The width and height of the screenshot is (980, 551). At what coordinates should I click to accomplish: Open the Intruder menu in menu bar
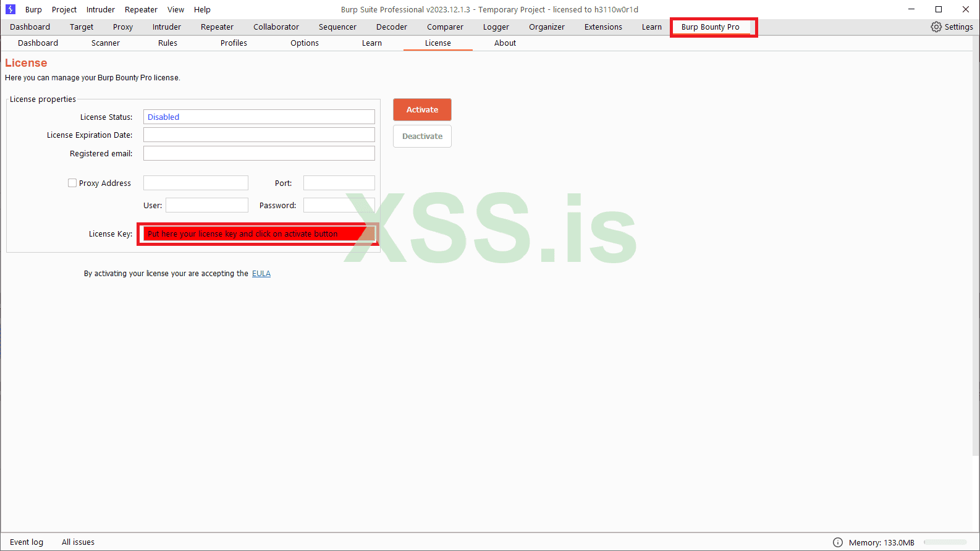point(101,9)
